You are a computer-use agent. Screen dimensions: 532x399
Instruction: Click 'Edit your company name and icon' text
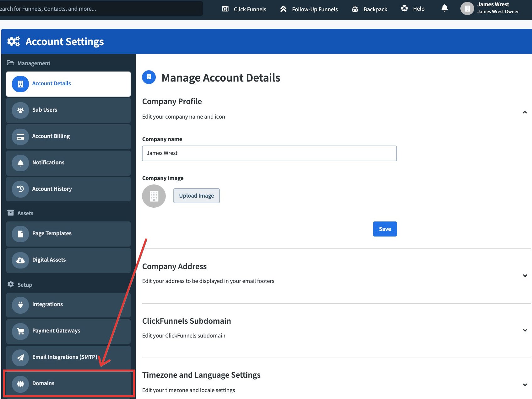pos(184,117)
